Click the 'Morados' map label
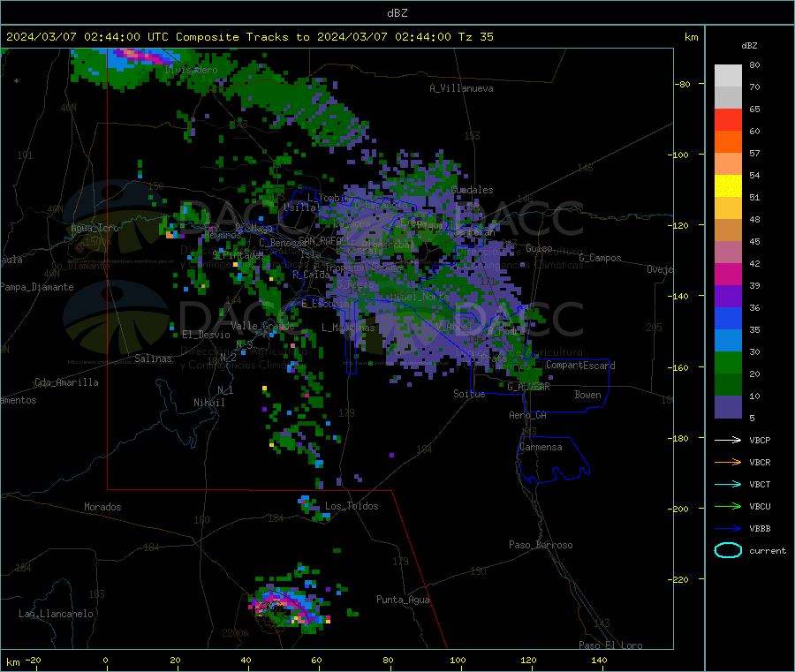The image size is (795, 672). (x=102, y=507)
